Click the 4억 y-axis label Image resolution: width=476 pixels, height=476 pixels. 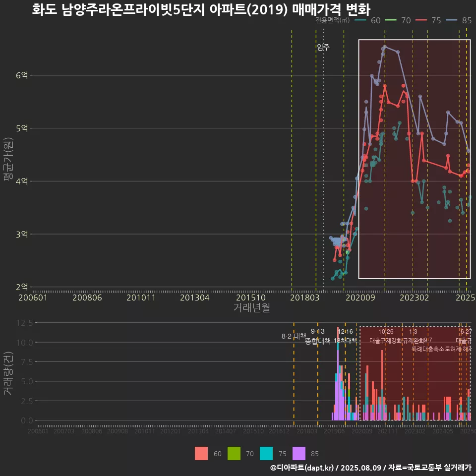(x=22, y=181)
